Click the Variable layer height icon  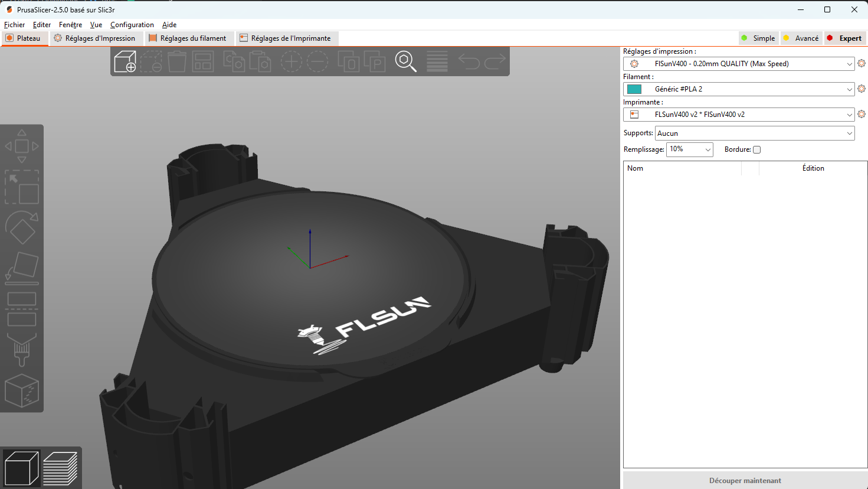437,61
